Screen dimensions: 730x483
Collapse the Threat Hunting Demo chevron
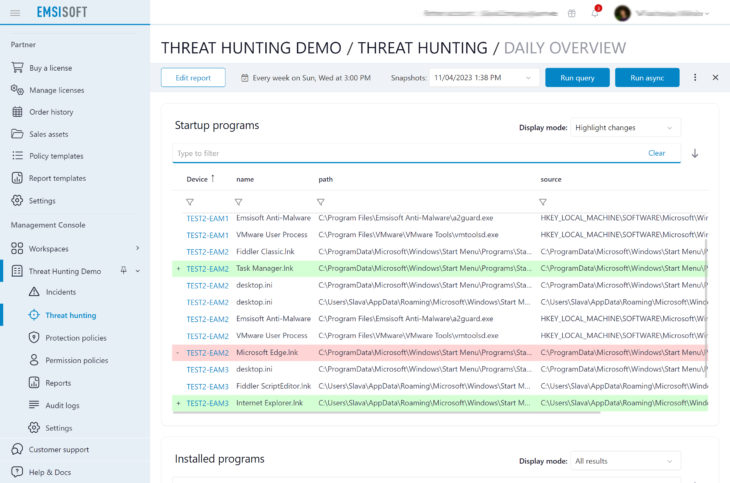tap(138, 271)
